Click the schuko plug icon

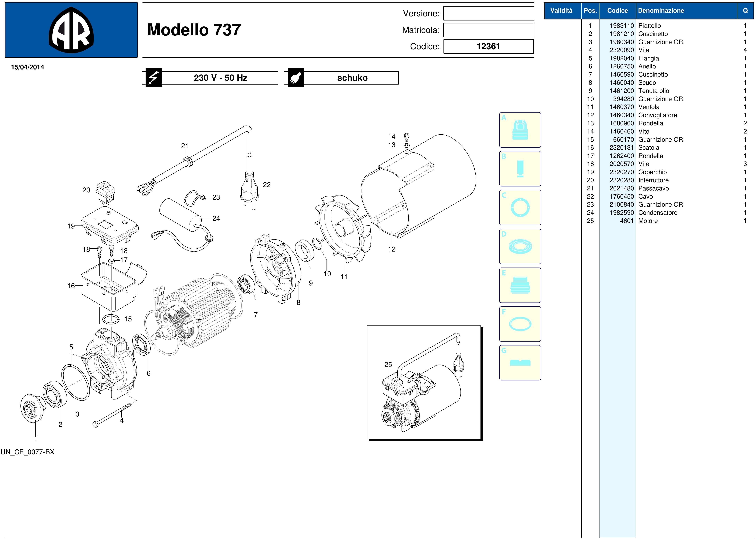click(x=296, y=78)
